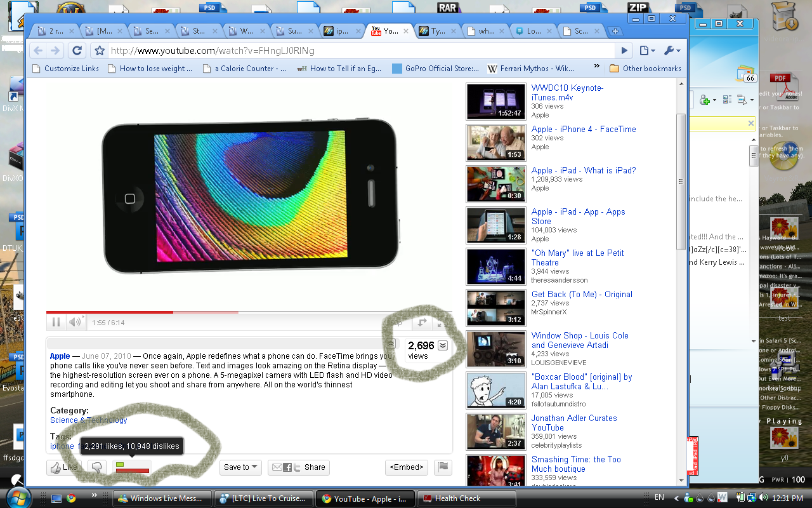
Task: Switch to the 'ip...' browser tab
Action: click(341, 30)
